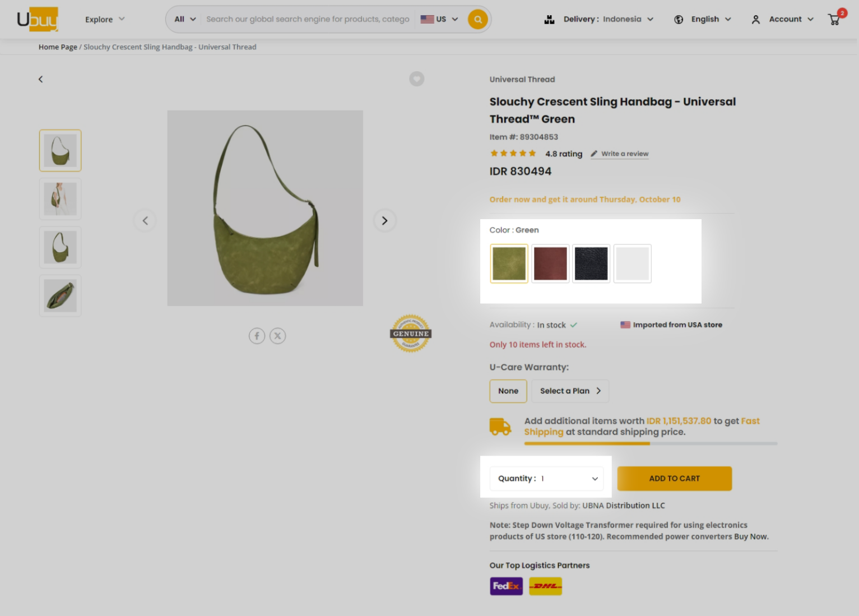Click the FedEx logistics partner logo
The height and width of the screenshot is (616, 859).
pyautogui.click(x=505, y=586)
